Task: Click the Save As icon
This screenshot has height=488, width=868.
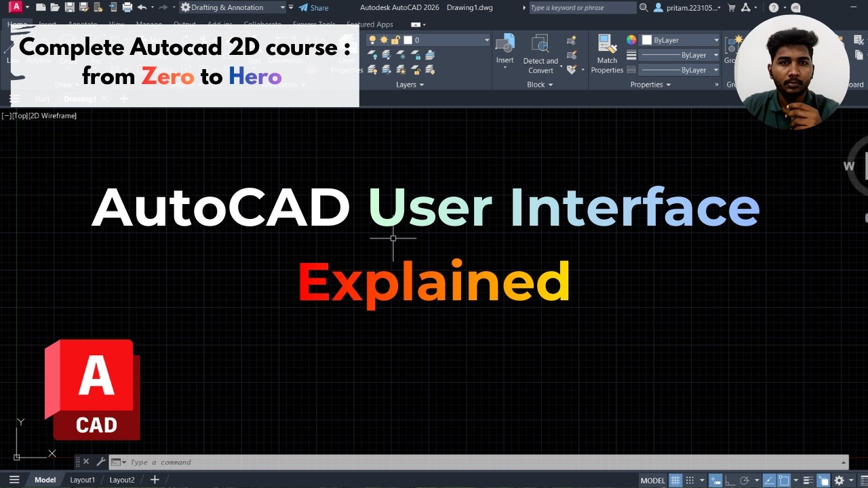Action: (83, 7)
